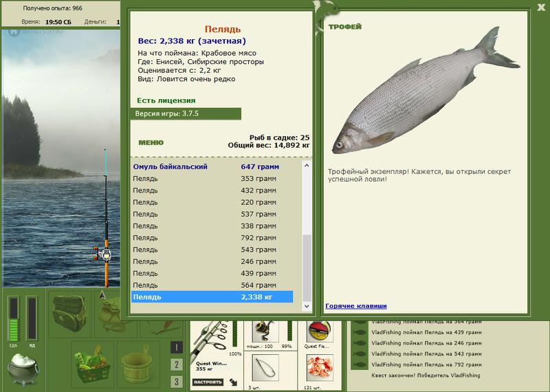Click the ЕДА food level bar
The height and width of the screenshot is (392, 550).
point(14,318)
